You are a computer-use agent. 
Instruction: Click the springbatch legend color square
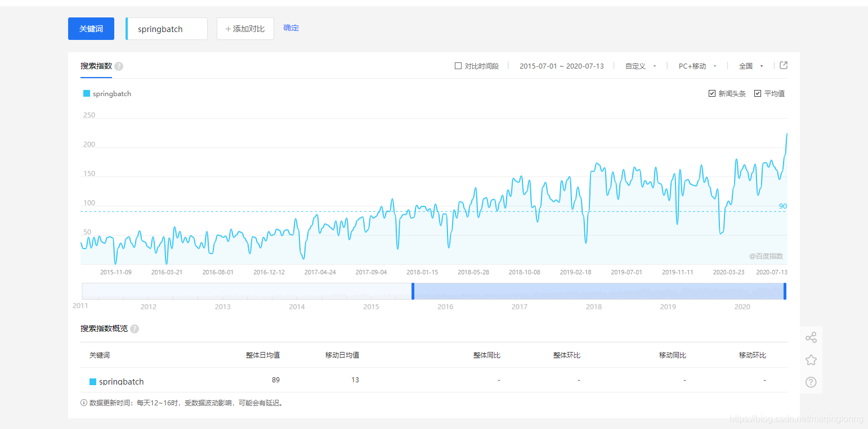87,93
